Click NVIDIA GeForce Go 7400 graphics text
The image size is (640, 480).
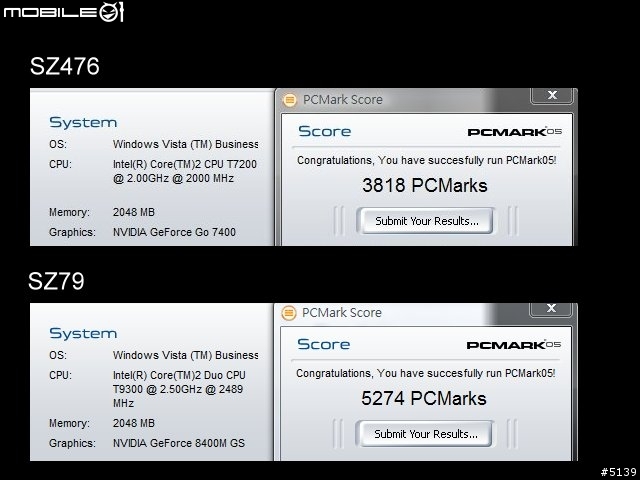point(174,232)
